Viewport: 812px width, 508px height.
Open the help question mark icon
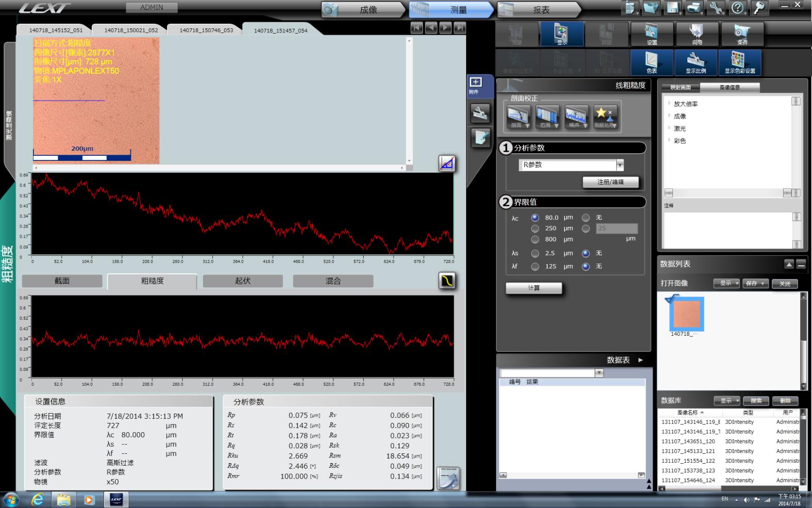coord(738,8)
